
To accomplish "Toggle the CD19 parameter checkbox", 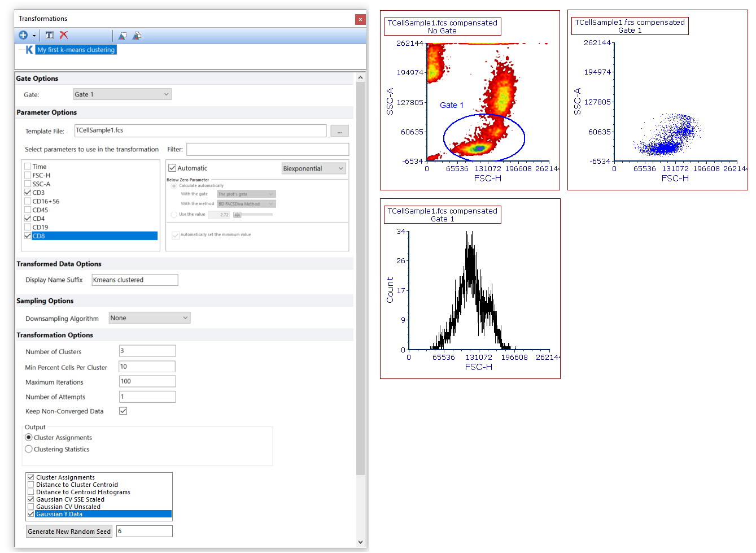I will (x=28, y=227).
